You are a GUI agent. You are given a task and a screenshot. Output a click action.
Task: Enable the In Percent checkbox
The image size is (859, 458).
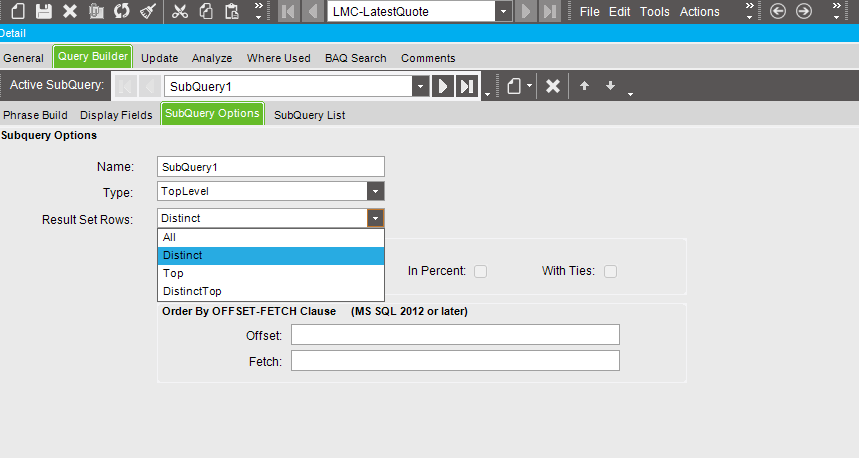[x=480, y=271]
